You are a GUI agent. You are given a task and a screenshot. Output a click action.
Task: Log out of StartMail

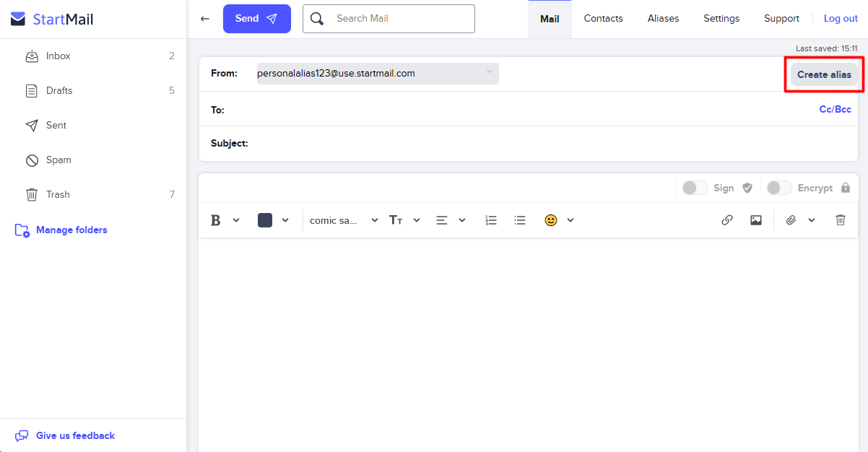(x=841, y=19)
